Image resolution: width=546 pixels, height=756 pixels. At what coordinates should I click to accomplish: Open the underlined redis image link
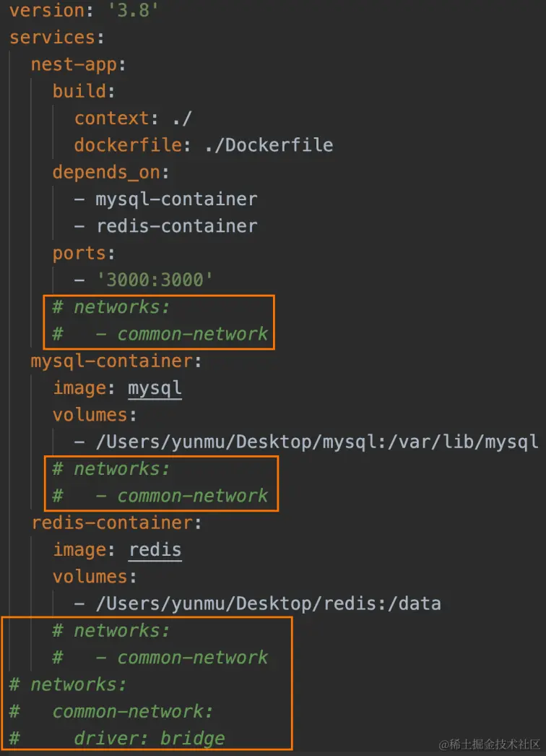155,550
